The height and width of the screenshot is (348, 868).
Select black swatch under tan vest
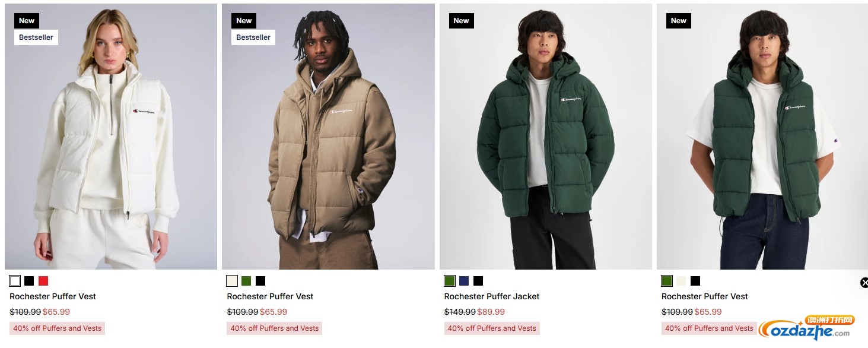click(260, 281)
